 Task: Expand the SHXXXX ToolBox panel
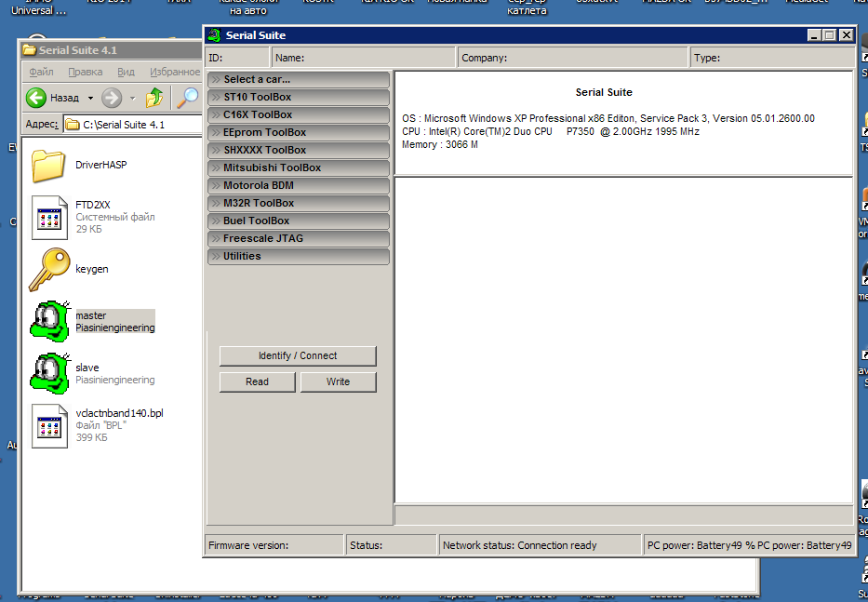click(299, 151)
